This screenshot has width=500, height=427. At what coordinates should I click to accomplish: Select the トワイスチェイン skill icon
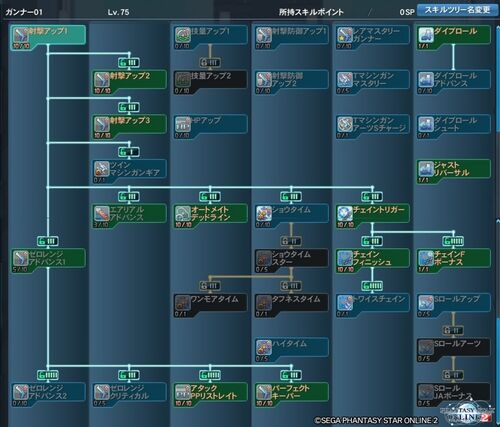click(x=345, y=303)
